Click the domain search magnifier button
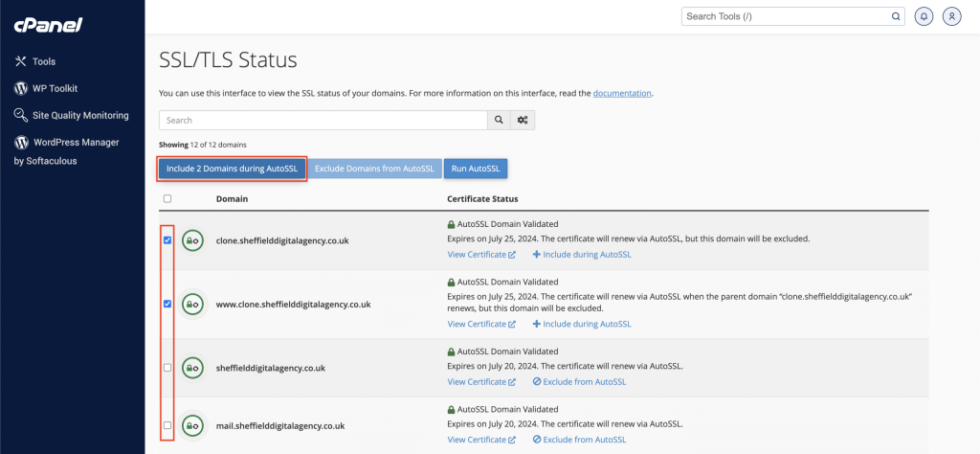The height and width of the screenshot is (454, 980). click(x=499, y=120)
